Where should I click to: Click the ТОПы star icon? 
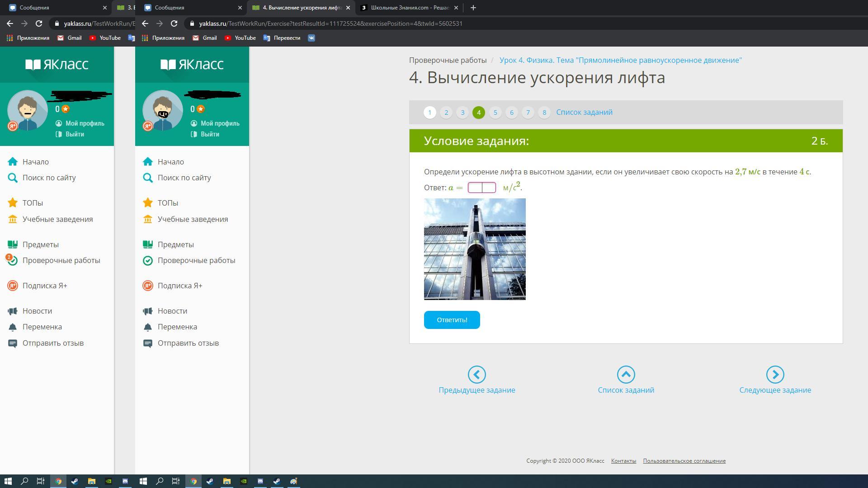148,203
